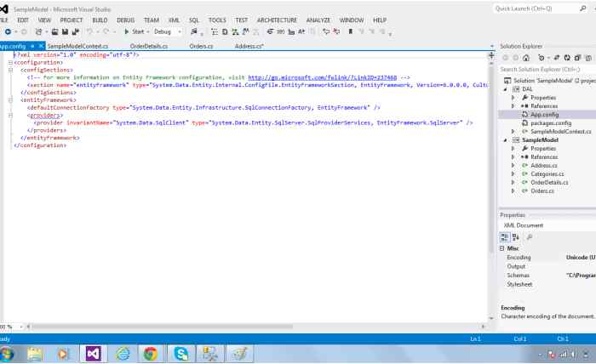Switch Properties panel to Alphabetical view
Image resolution: width=596 pixels, height=364 pixels.
[515, 237]
